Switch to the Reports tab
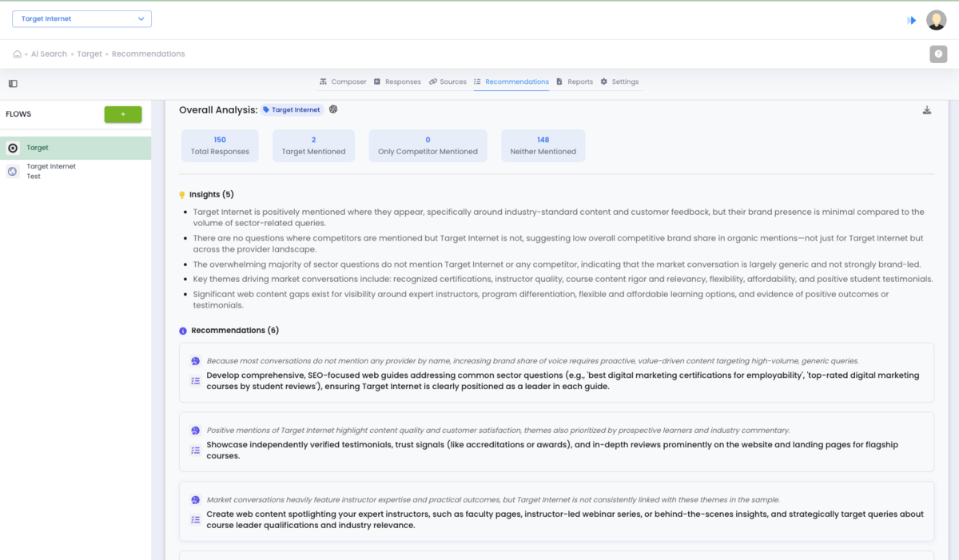Viewport: 959px width, 560px height. pos(575,81)
